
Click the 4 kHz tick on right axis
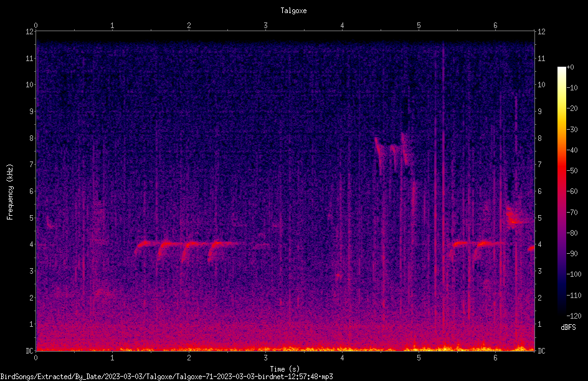tap(539, 244)
